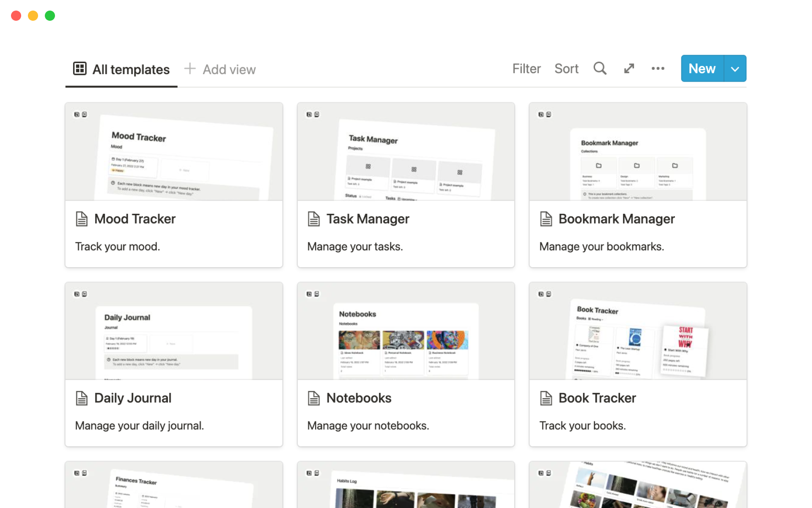The height and width of the screenshot is (508, 812).
Task: Click page icon next to Notebooks title
Action: [x=313, y=398]
